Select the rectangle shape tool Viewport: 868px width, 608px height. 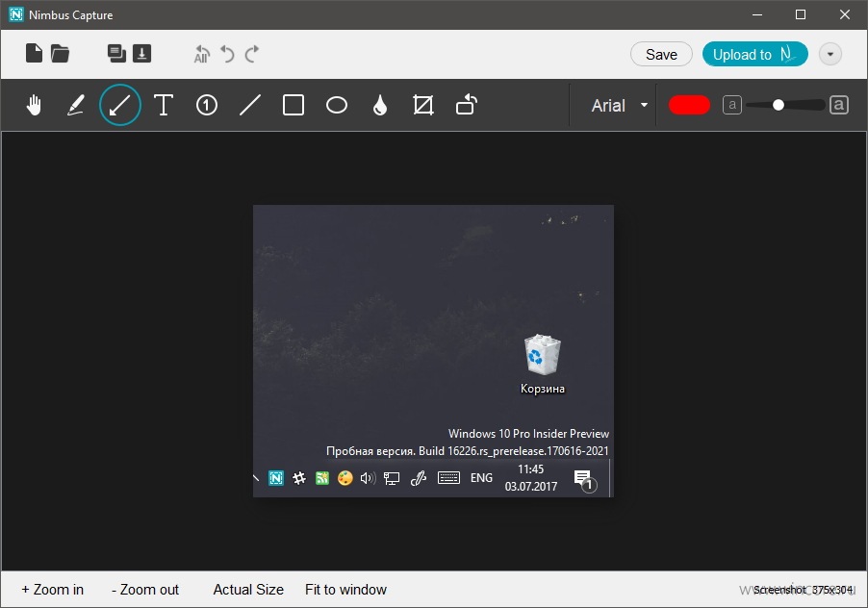tap(294, 105)
